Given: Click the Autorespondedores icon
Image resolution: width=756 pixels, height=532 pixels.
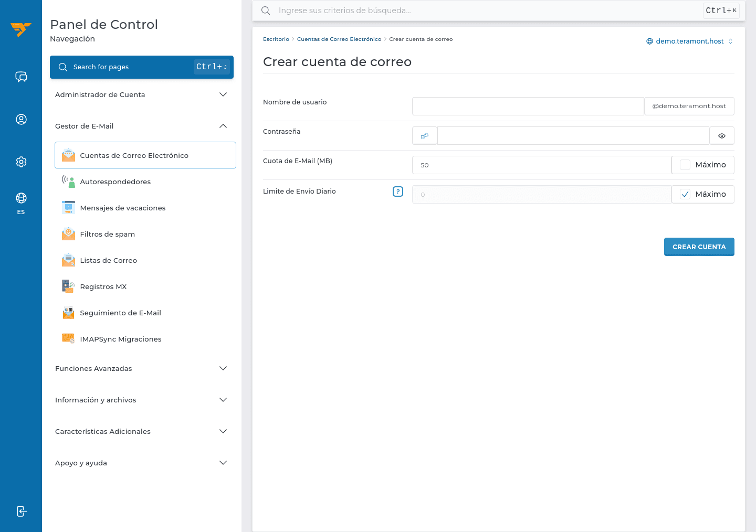Looking at the screenshot, I should tap(68, 182).
